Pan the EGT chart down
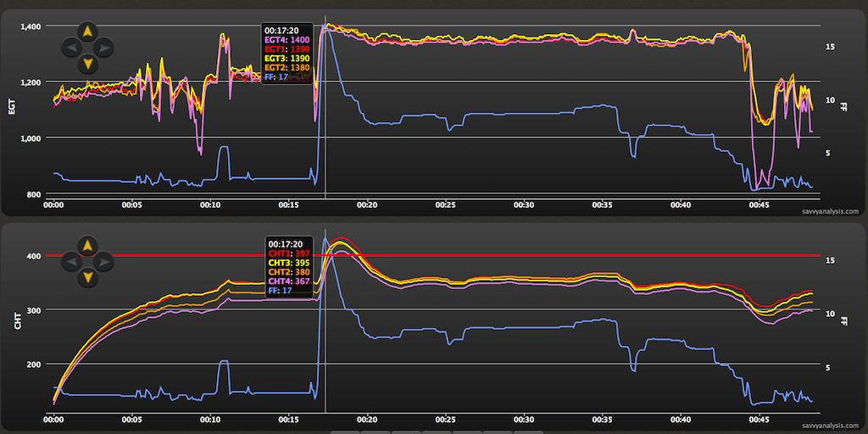This screenshot has width=868, height=434. [x=86, y=64]
